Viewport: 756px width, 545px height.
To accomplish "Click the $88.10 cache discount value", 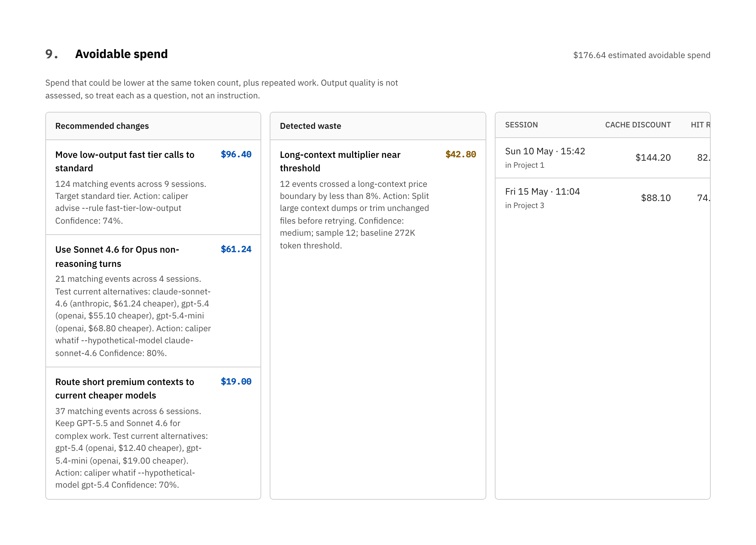I will (656, 198).
